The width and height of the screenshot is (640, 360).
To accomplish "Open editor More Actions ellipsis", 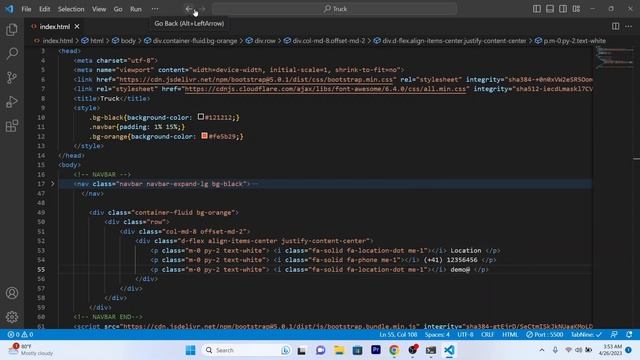I will [628, 26].
